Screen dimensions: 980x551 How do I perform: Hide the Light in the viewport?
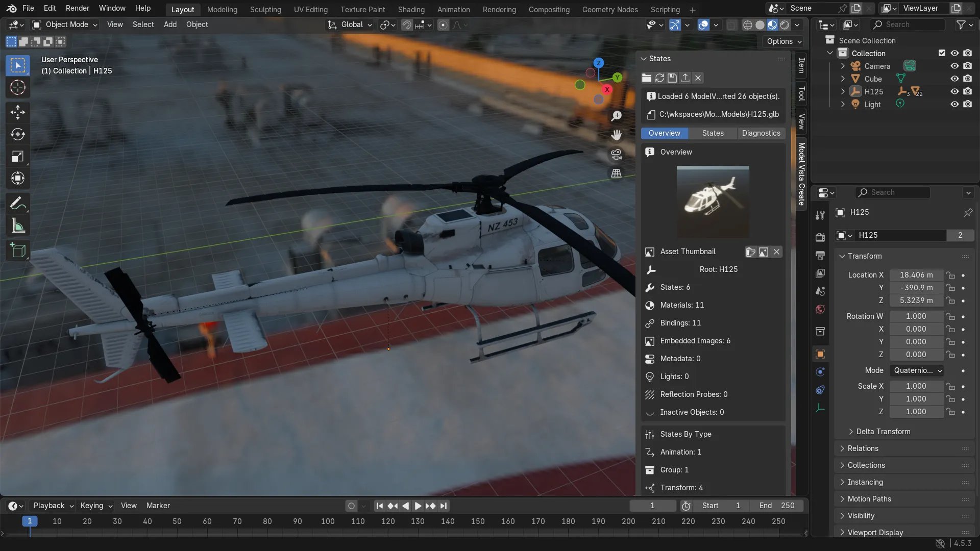pos(954,104)
